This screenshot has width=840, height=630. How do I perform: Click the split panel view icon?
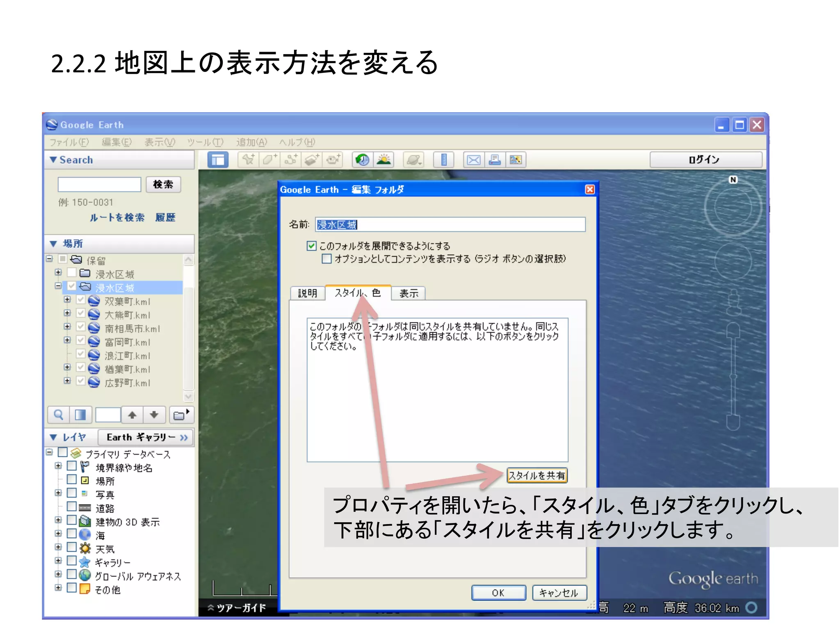tap(80, 415)
